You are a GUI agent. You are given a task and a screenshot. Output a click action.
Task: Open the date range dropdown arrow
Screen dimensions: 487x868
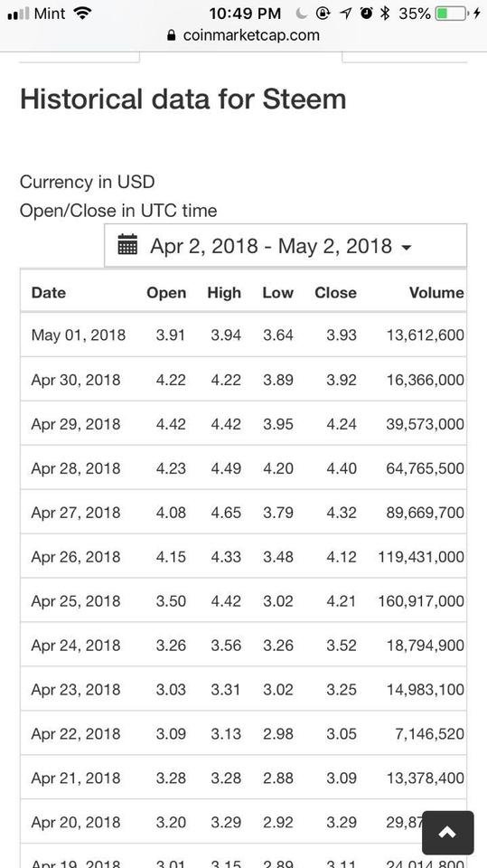407,247
